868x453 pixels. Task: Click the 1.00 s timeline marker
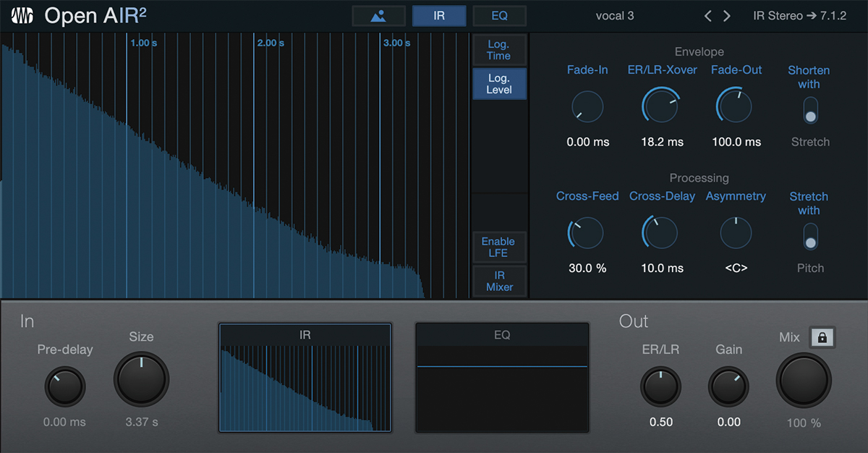(143, 43)
